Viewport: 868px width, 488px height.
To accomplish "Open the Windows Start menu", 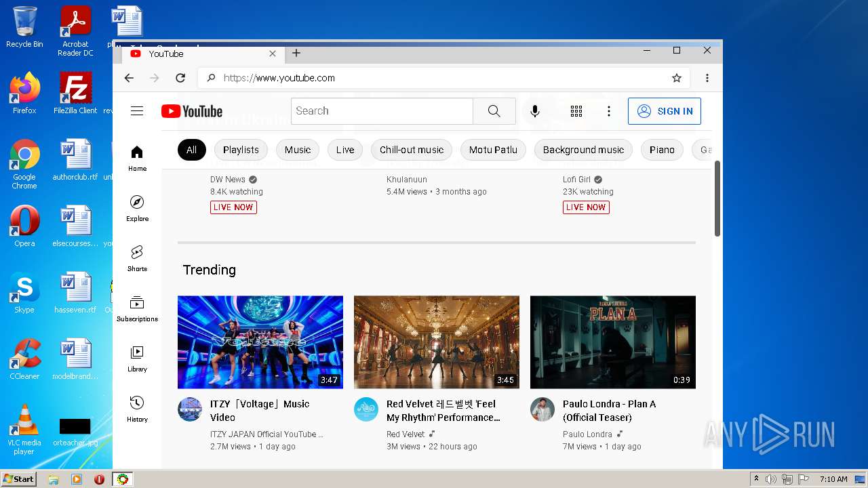I will 18,479.
